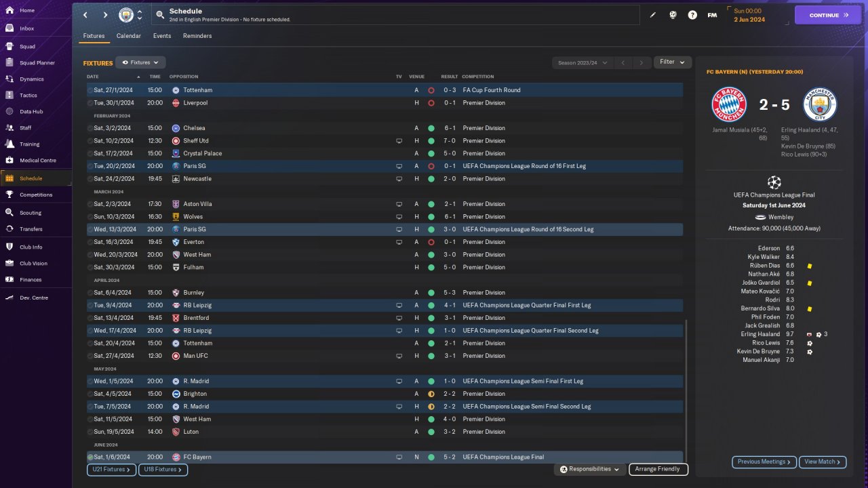
Task: Open the Home sidebar item
Action: 36,10
